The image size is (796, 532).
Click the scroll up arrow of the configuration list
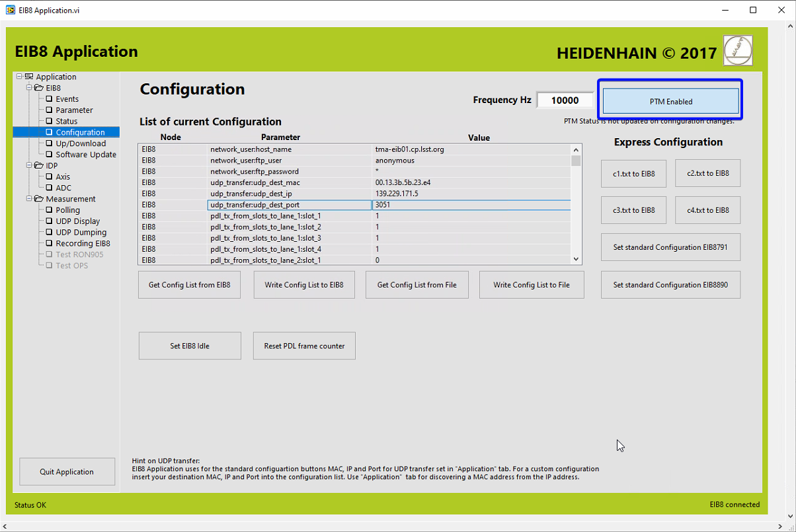[x=576, y=149]
